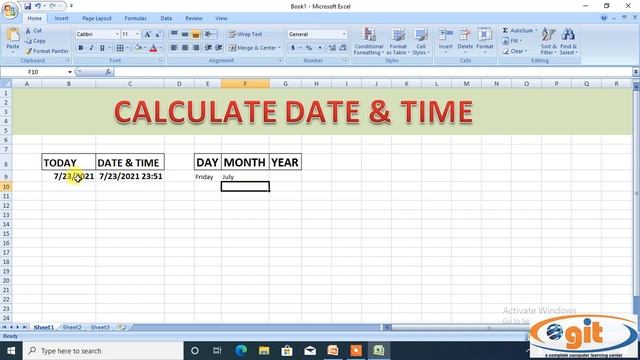Toggle Middle Align vertical alignment
This screenshot has width=640, height=360.
tap(185, 34)
